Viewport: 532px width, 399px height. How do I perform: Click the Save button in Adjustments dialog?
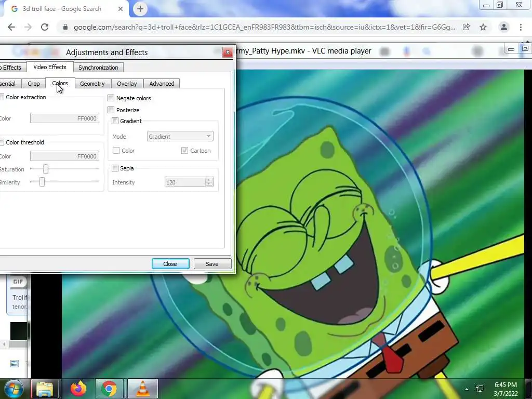click(212, 263)
